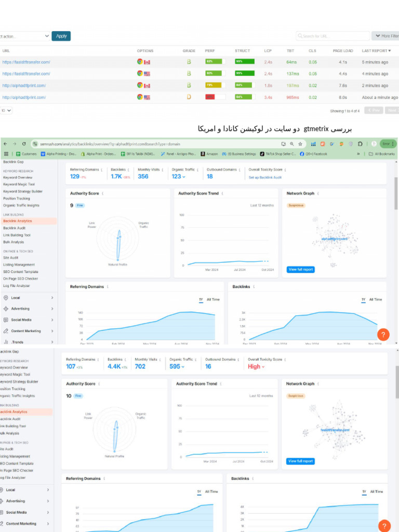The image size is (399, 532).
Task: Open the Facebook bookmark icon
Action: pyautogui.click(x=302, y=154)
